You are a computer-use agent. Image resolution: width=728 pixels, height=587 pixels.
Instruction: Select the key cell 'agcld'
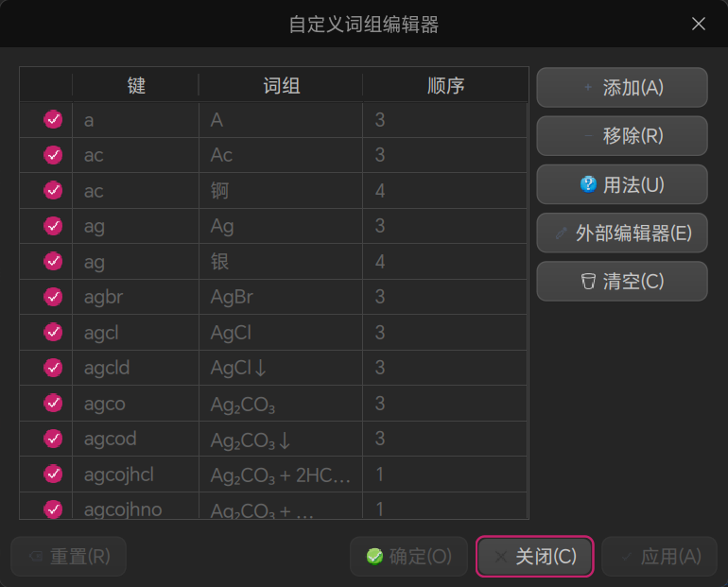135,368
